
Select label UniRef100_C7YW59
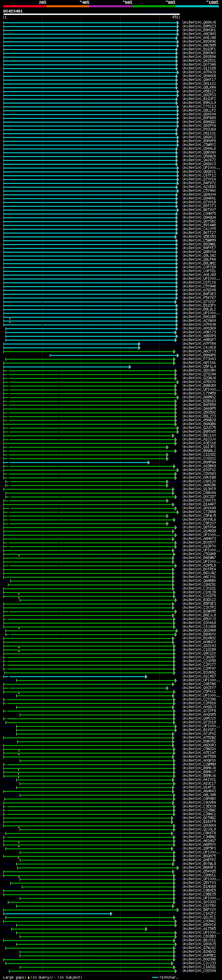coord(199,394)
